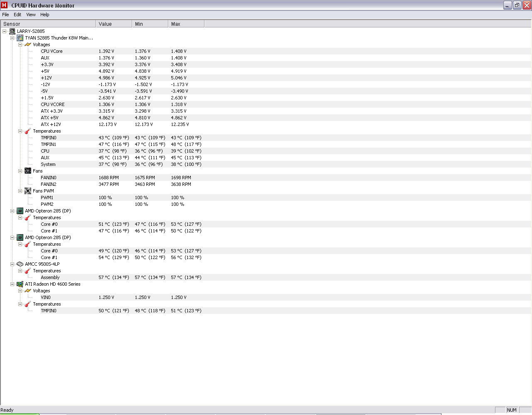Select the FANIN2 fan row

coord(266,184)
